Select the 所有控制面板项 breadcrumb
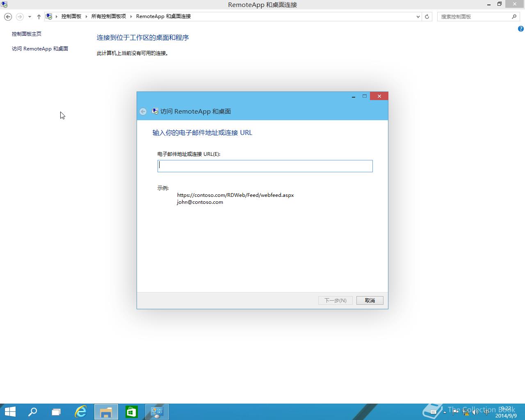 (109, 16)
